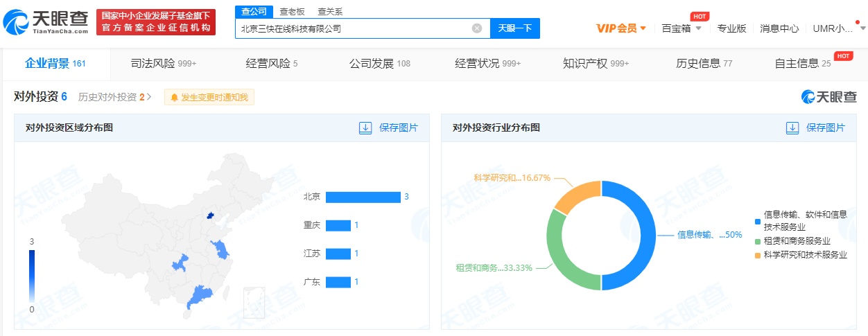Clear the search box with the X icon
This screenshot has width=868, height=336.
coord(477,28)
